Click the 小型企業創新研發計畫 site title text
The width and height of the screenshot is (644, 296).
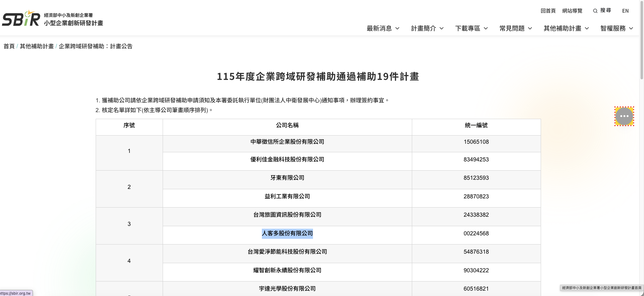(74, 23)
